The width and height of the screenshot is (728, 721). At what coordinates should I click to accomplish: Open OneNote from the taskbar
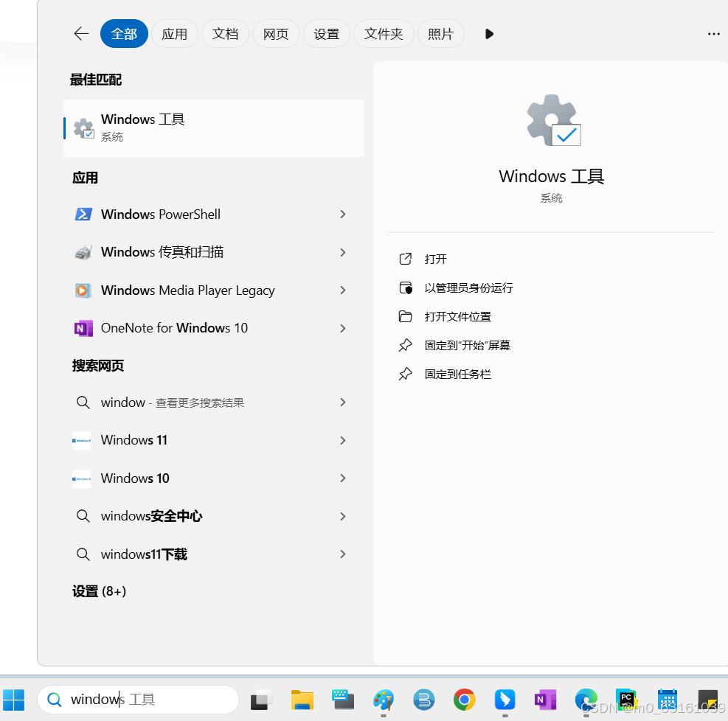coord(546,700)
